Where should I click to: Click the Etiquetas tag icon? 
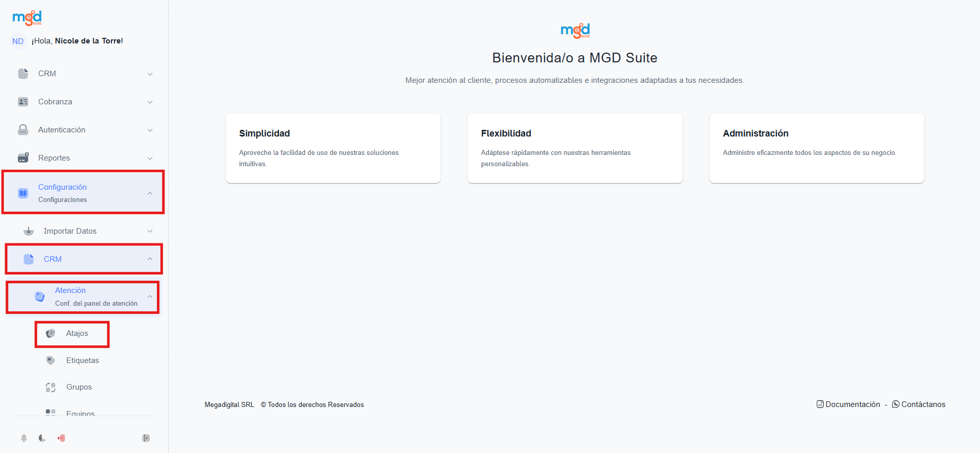[x=51, y=360]
